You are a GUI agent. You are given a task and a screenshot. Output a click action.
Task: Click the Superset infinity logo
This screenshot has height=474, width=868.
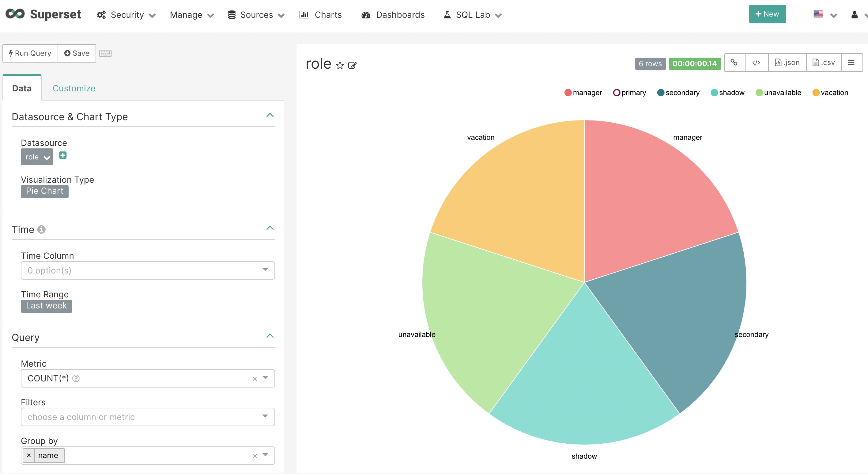click(15, 14)
